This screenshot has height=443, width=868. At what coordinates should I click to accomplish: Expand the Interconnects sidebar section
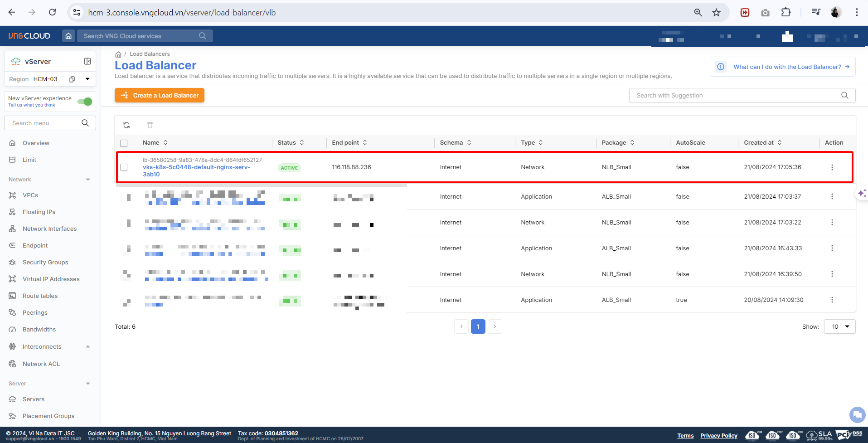87,347
